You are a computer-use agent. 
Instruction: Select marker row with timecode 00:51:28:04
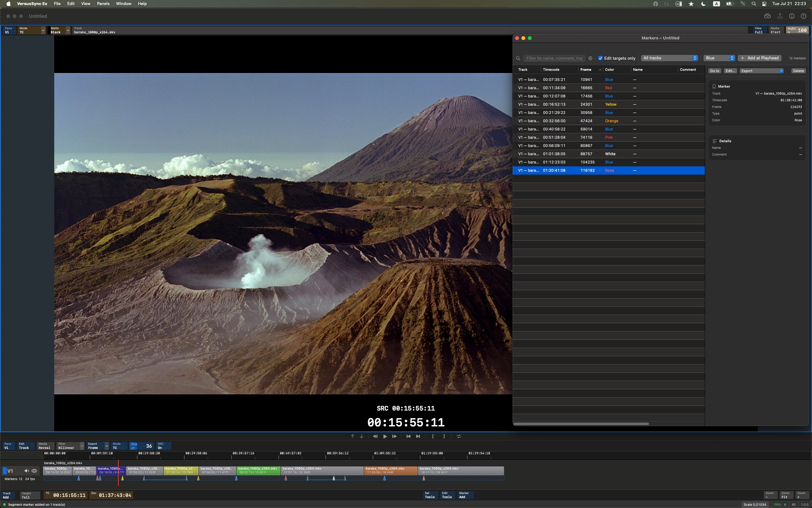tap(609, 137)
